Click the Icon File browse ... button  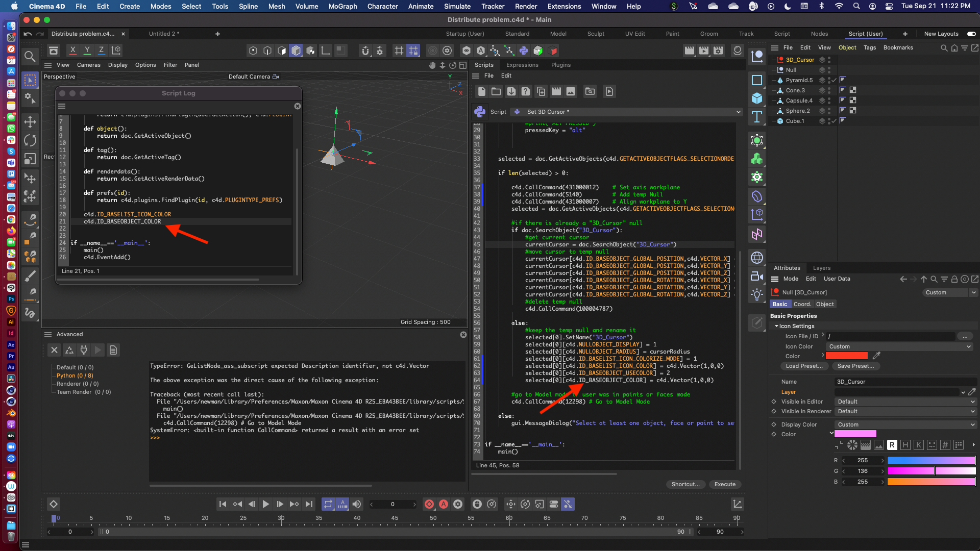(x=965, y=336)
